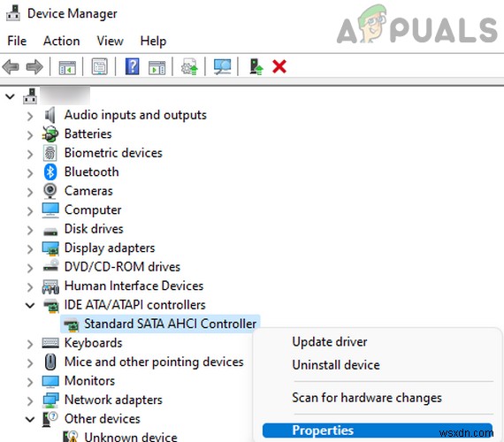Viewport: 504px width, 442px height.
Task: Click Scan for hardware changes monitor icon
Action: coord(222,66)
